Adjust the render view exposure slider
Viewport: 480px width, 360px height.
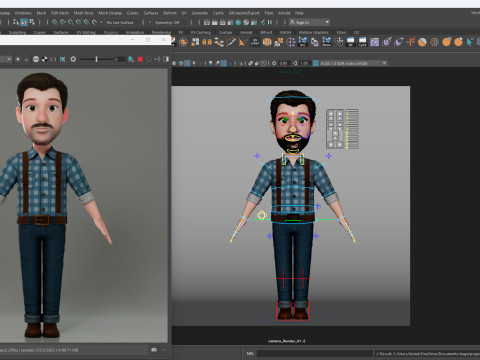[x=96, y=59]
